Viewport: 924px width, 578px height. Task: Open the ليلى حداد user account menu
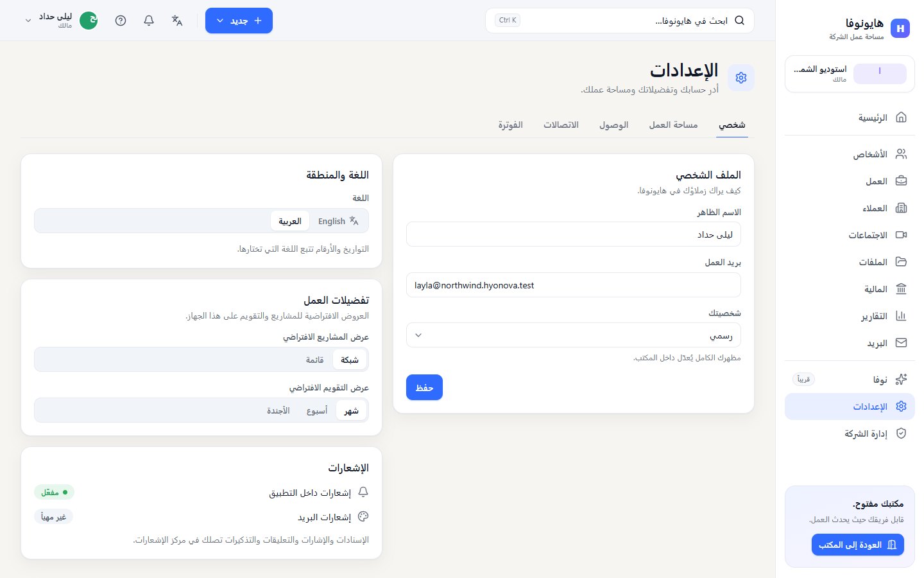click(x=61, y=21)
